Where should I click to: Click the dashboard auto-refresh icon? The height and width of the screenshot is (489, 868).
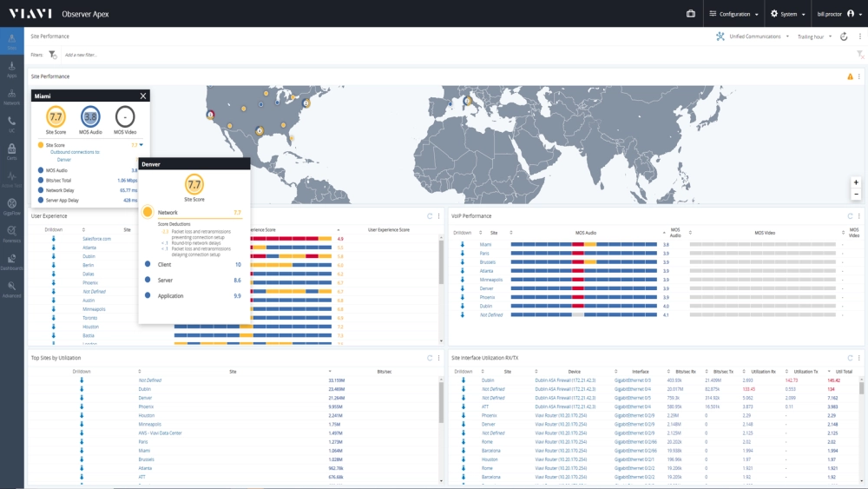point(843,36)
